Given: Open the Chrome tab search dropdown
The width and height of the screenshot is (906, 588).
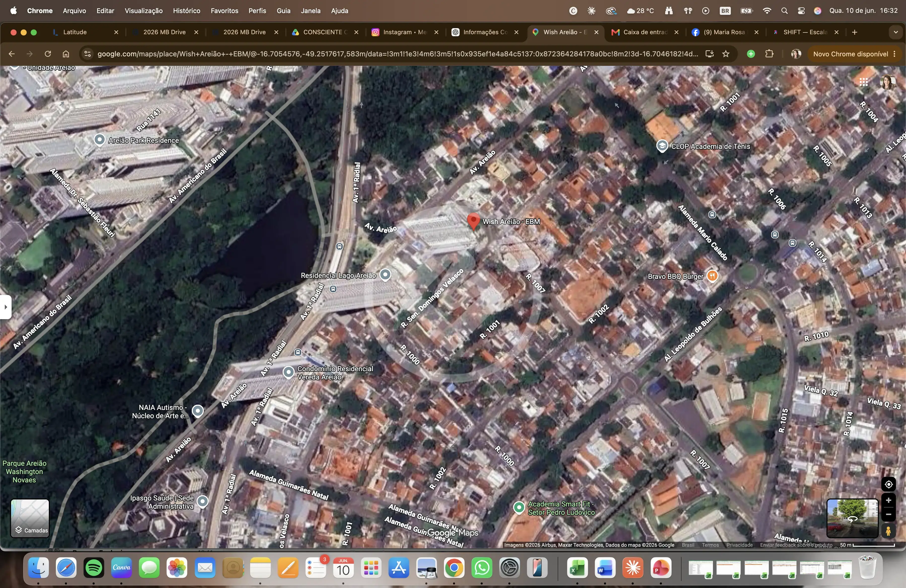Looking at the screenshot, I should coord(895,32).
